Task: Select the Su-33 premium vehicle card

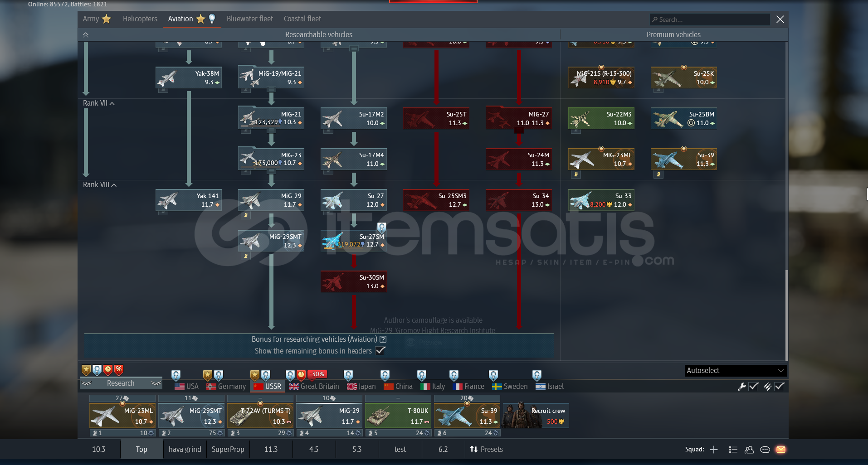Action: pyautogui.click(x=601, y=200)
